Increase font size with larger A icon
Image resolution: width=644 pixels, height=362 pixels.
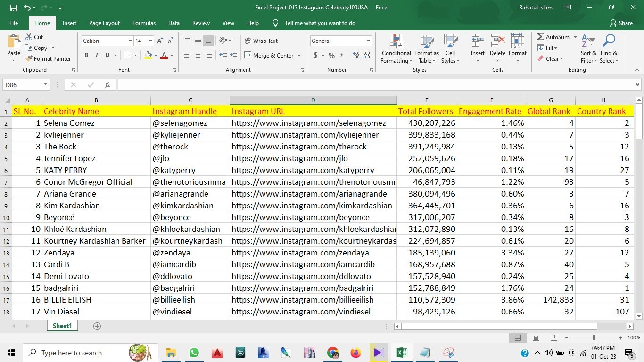[x=160, y=41]
